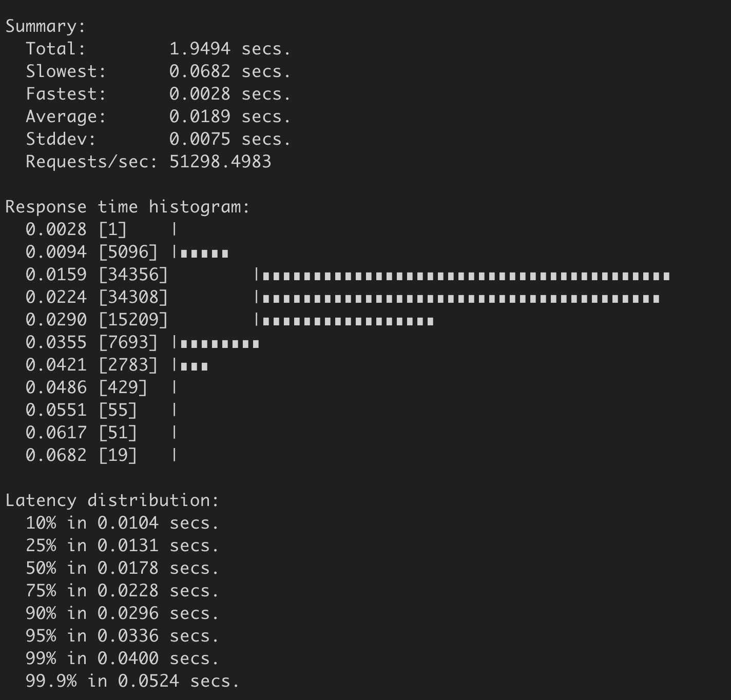Viewport: 731px width, 700px height.
Task: Click the Summary heading text
Action: 45,26
